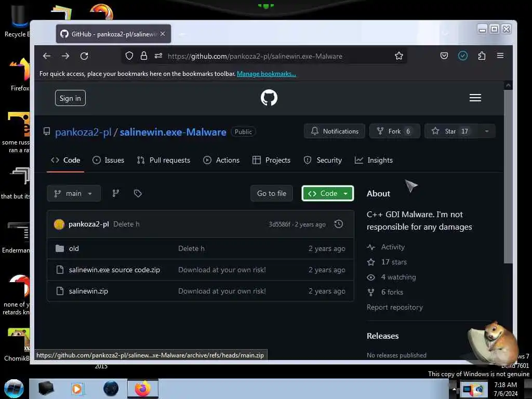Close the GitHub browser tab

click(x=163, y=34)
